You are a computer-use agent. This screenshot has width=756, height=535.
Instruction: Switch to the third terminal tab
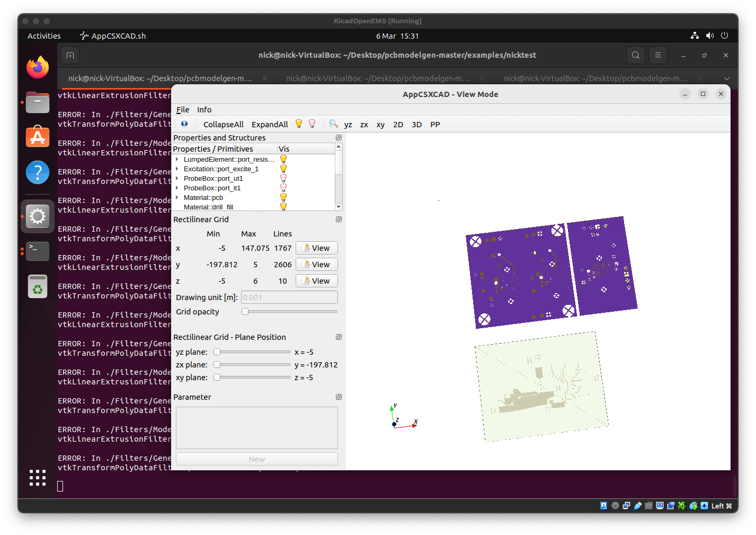point(595,78)
